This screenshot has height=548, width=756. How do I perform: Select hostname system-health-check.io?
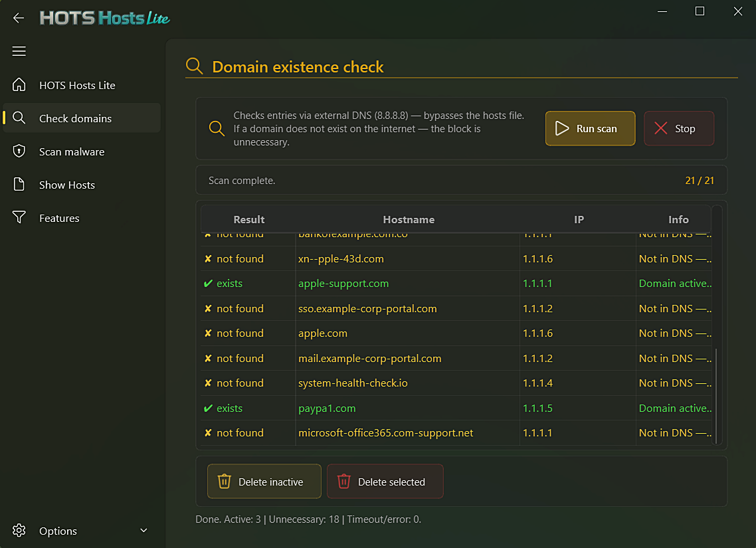[x=353, y=383]
